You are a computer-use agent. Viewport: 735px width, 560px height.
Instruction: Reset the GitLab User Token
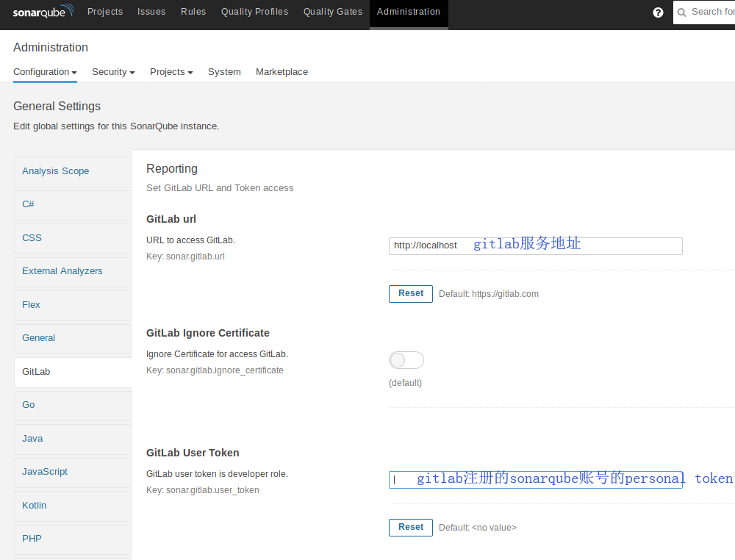tap(410, 527)
